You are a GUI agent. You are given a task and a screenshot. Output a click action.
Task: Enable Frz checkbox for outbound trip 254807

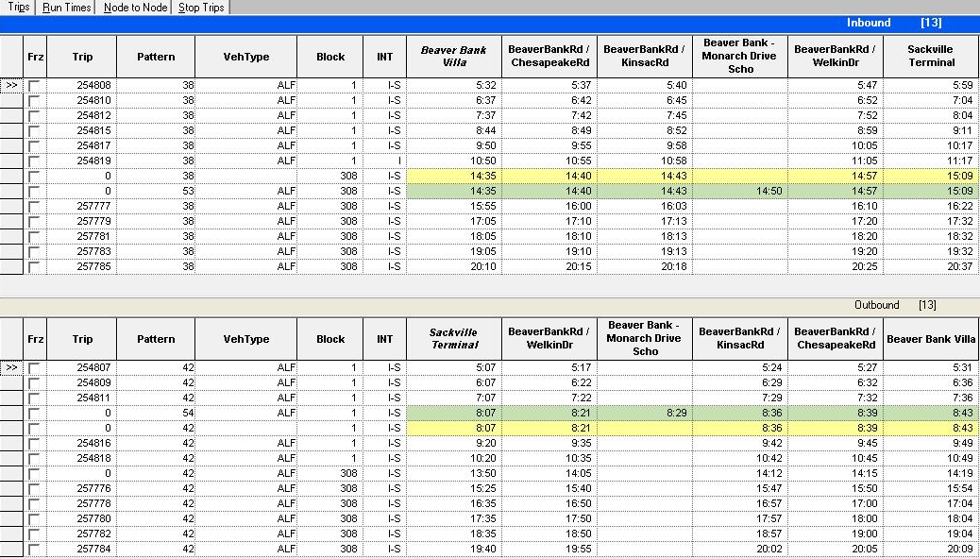pyautogui.click(x=35, y=367)
